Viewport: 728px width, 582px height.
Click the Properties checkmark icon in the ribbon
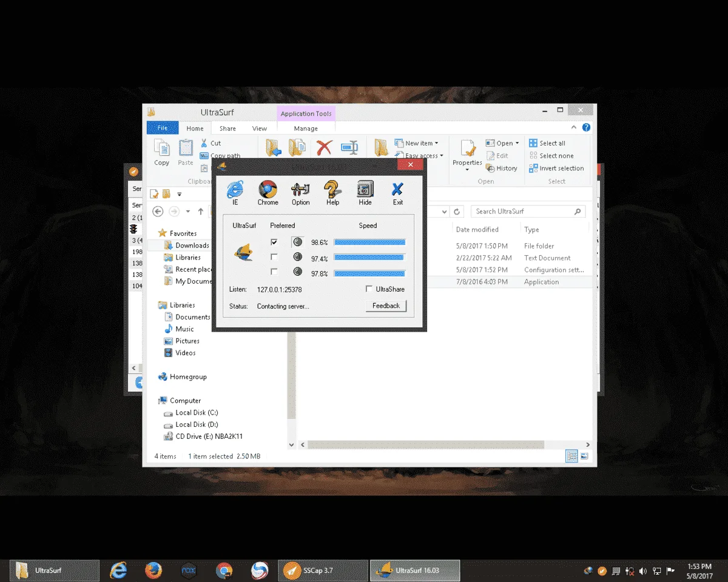tap(467, 148)
